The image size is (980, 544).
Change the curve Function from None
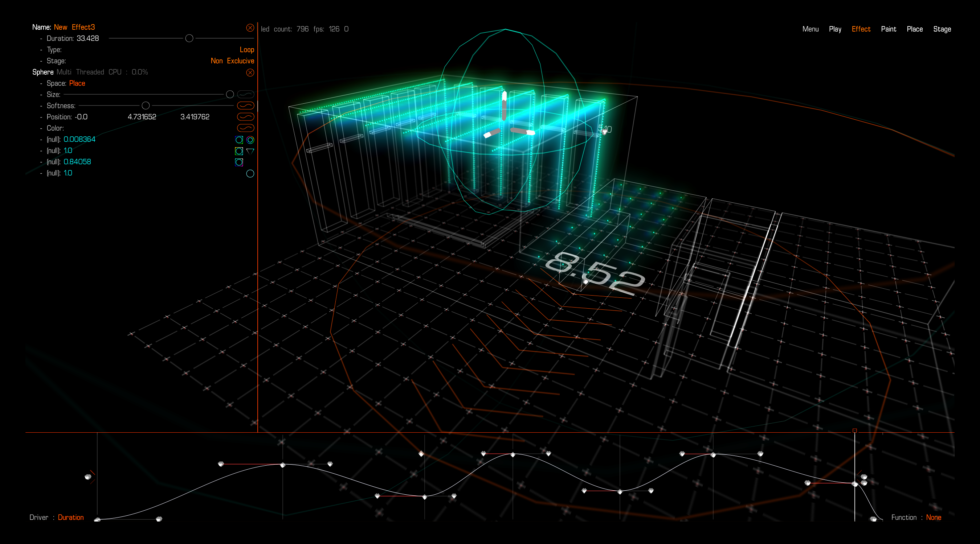[934, 518]
